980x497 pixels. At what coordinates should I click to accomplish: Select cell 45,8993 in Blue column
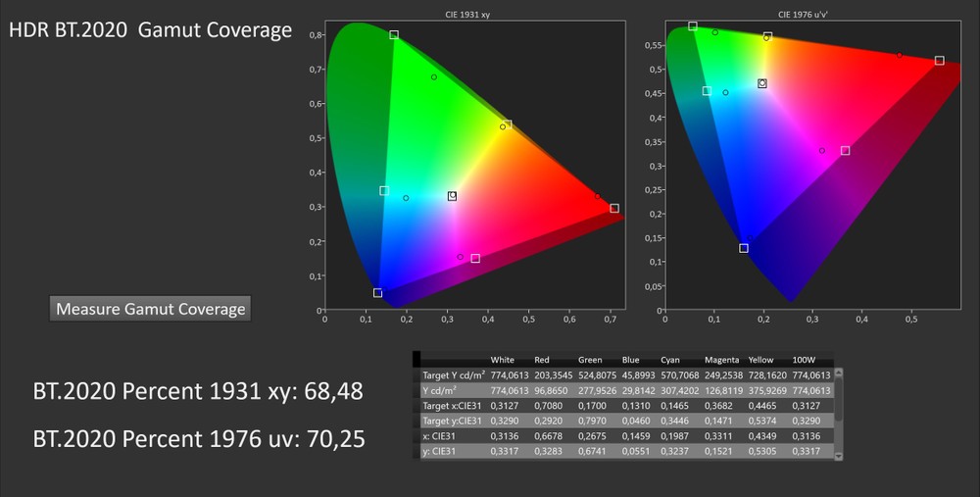[639, 375]
